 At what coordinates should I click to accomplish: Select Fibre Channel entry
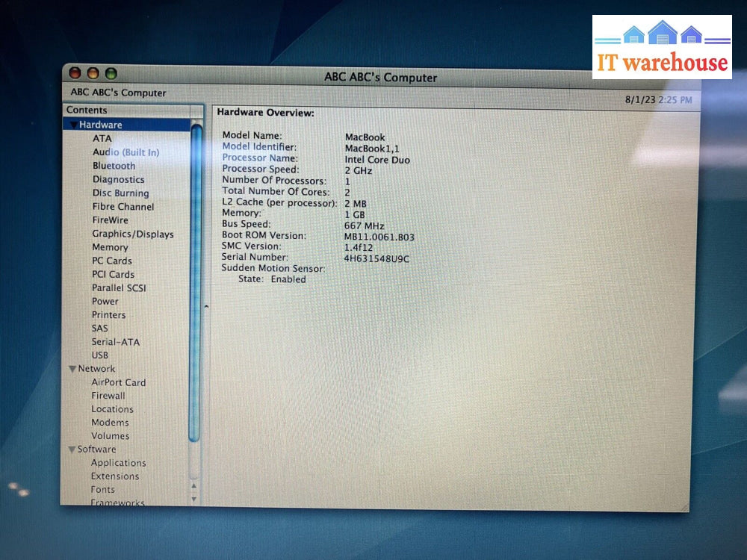tap(123, 207)
